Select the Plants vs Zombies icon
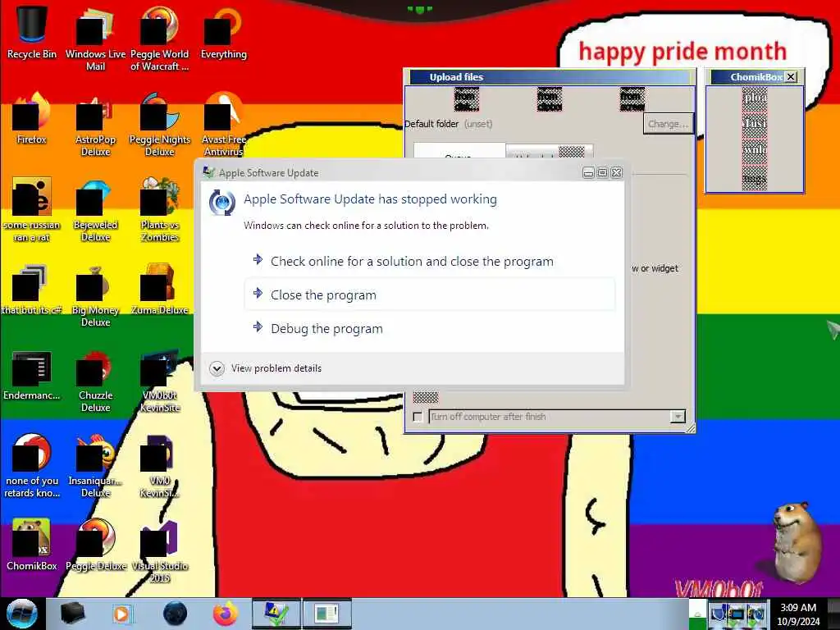 (160, 209)
